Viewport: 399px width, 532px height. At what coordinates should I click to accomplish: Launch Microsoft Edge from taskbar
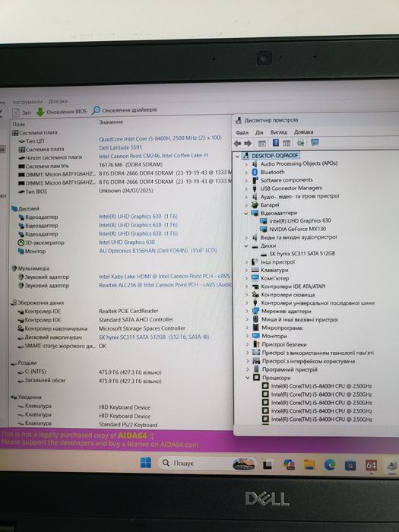click(x=329, y=464)
